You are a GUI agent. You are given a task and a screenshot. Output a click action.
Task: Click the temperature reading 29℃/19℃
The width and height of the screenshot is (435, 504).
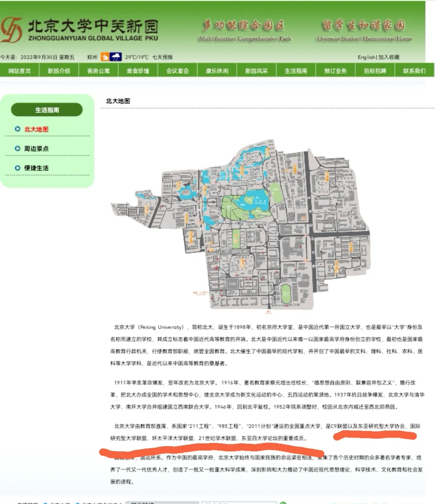[137, 57]
